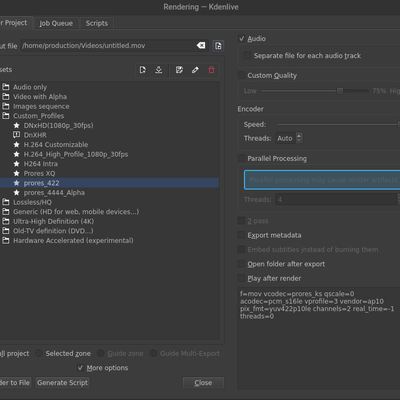Click the star icon beside DNxHD(1080p_30fps)

[16, 125]
